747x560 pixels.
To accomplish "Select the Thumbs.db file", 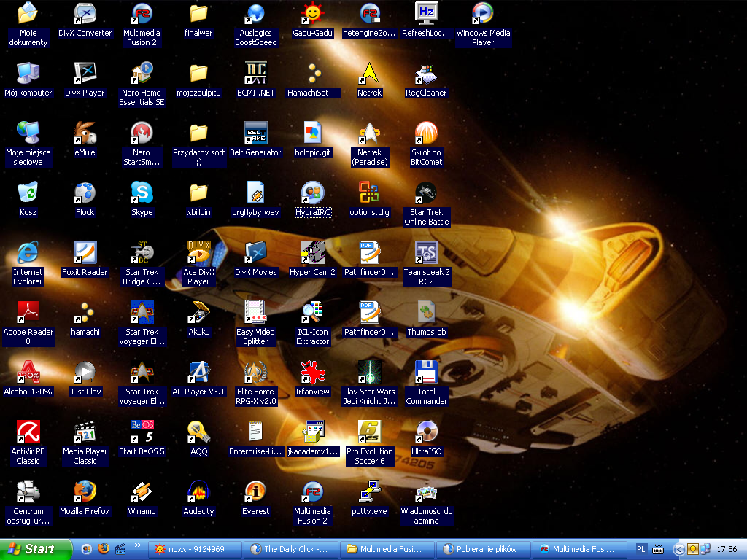I will click(x=426, y=312).
